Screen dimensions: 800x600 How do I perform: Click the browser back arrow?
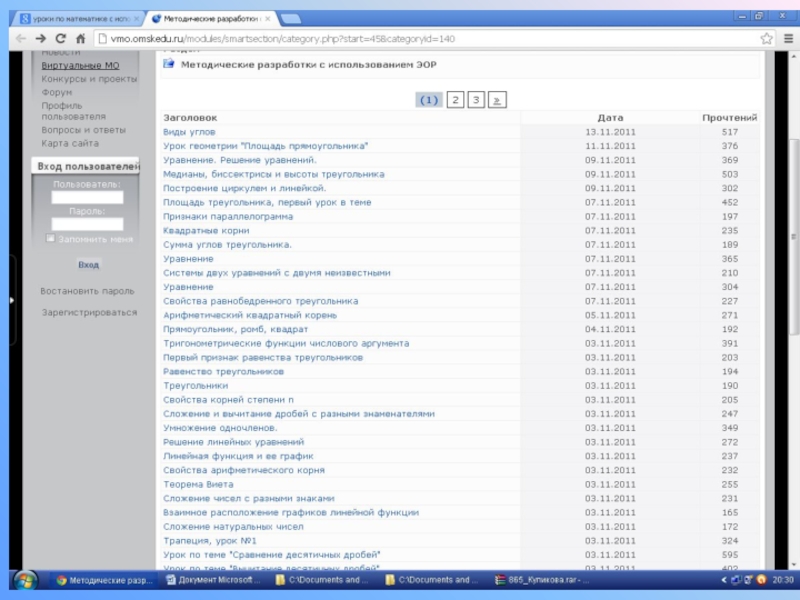(x=20, y=38)
